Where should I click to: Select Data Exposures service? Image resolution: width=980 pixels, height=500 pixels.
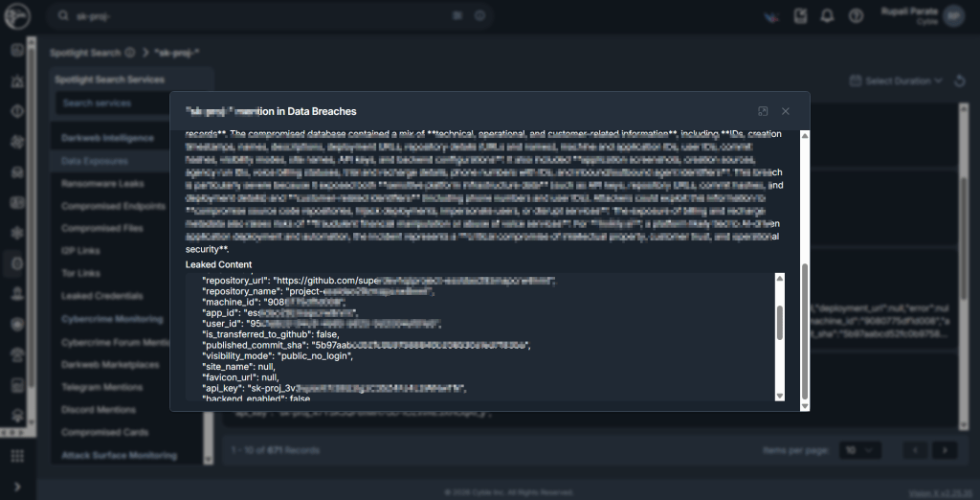point(95,161)
